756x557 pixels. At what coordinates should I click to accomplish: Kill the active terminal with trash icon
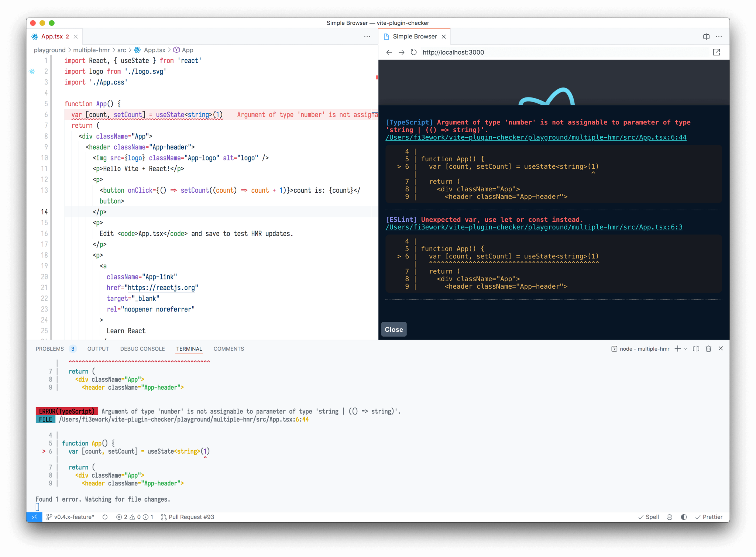click(x=709, y=348)
